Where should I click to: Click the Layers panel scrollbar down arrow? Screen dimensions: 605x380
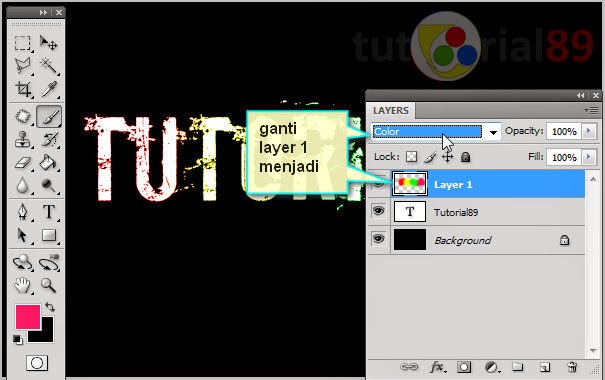(593, 350)
